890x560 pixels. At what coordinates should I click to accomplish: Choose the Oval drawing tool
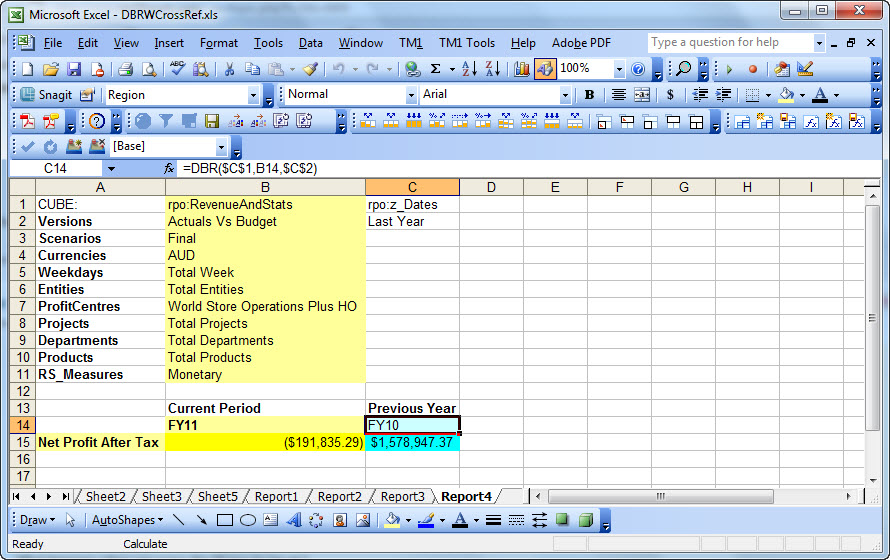point(248,520)
